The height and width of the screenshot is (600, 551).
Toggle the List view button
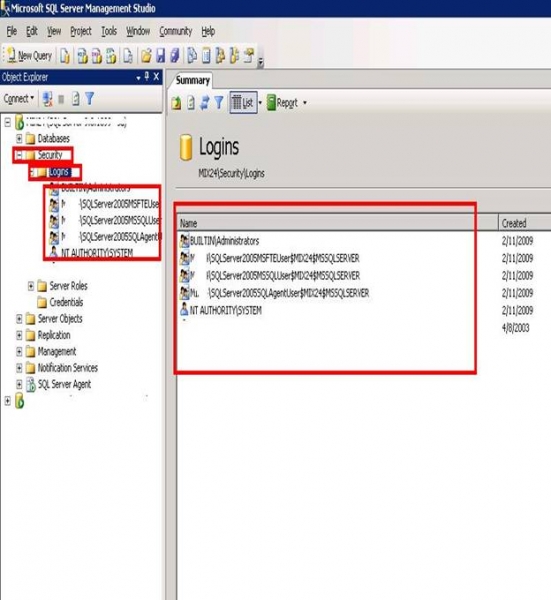click(x=243, y=102)
